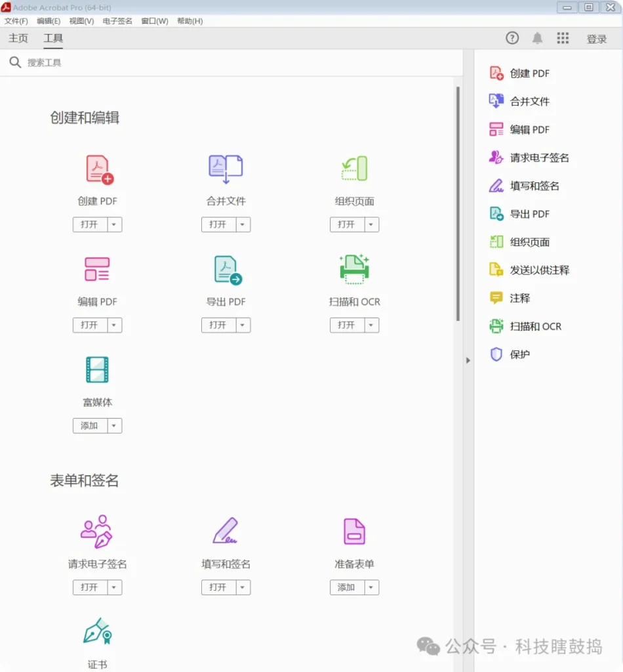
Task: Click the Certificates (证书) pen icon
Action: pyautogui.click(x=98, y=631)
